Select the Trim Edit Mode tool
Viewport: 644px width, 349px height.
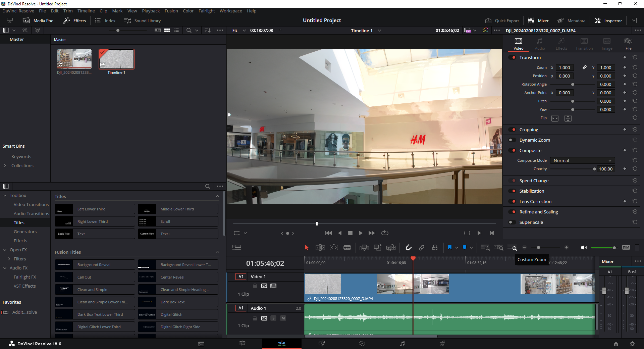tap(320, 248)
